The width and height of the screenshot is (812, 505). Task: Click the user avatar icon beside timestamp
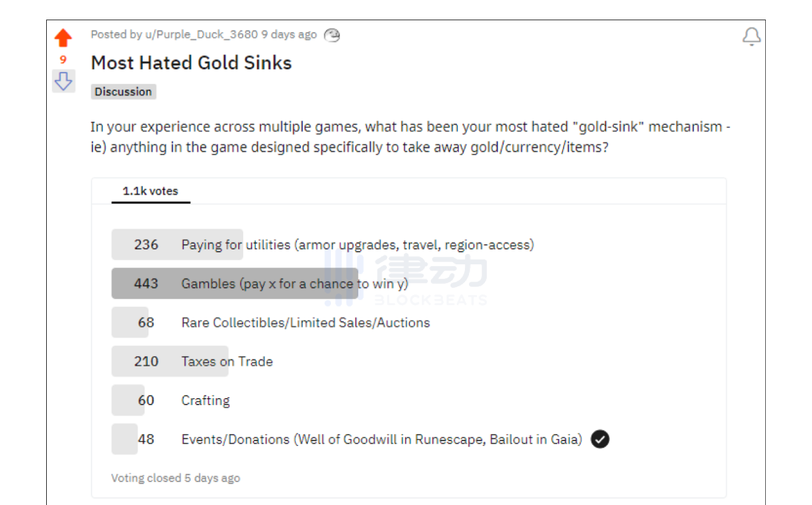[x=332, y=35]
